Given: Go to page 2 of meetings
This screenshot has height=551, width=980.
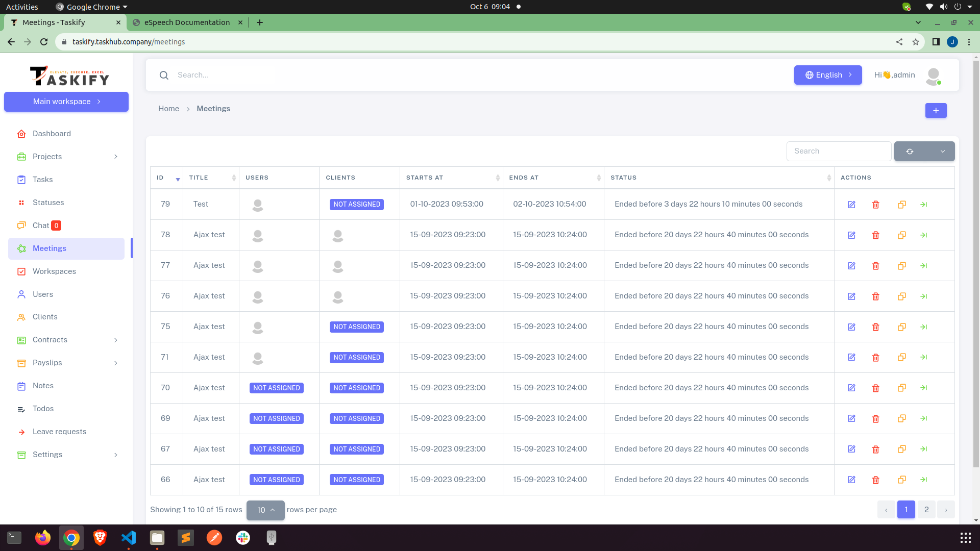Looking at the screenshot, I should click(926, 509).
